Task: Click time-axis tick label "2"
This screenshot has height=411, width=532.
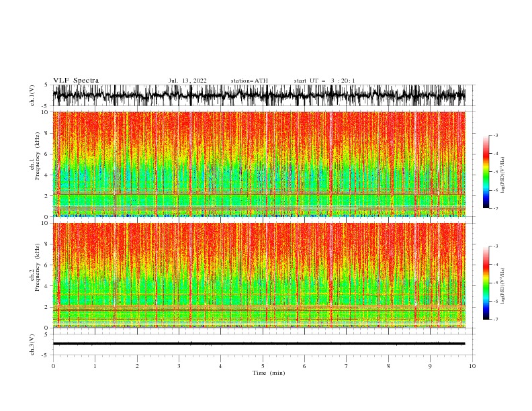Action: pyautogui.click(x=137, y=366)
